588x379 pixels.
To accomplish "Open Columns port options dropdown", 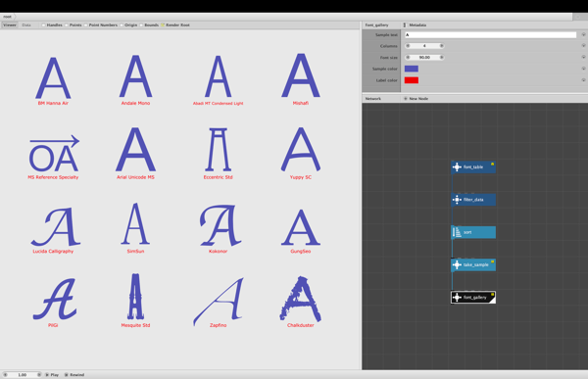I will (x=583, y=46).
